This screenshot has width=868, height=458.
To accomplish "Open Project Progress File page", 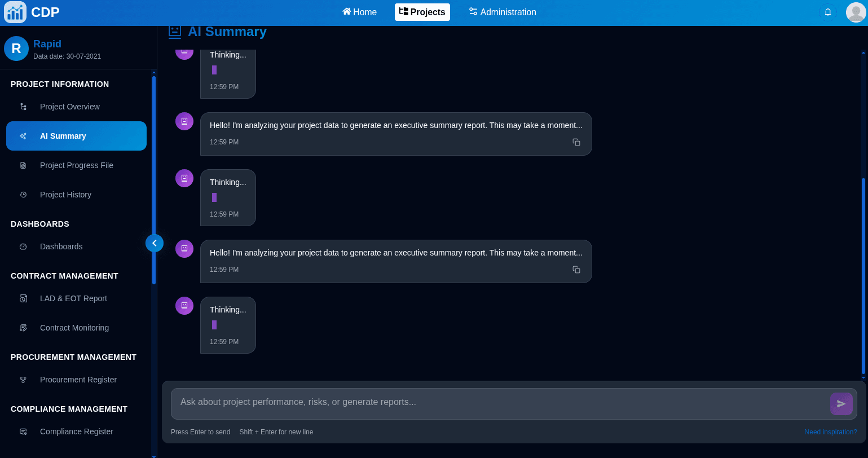I will point(76,165).
